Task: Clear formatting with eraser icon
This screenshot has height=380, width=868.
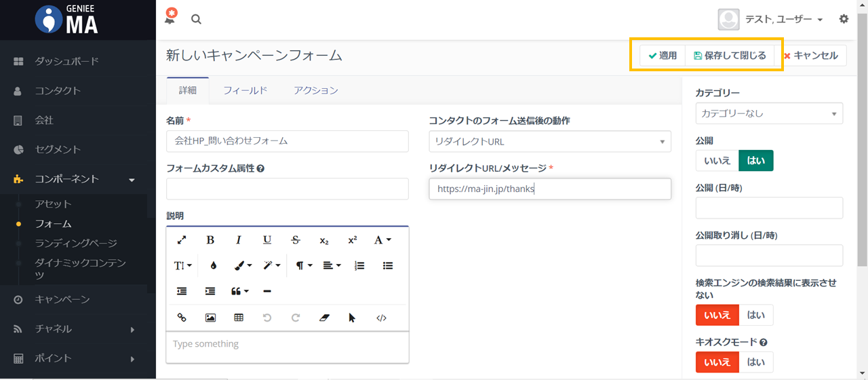Action: 324,318
